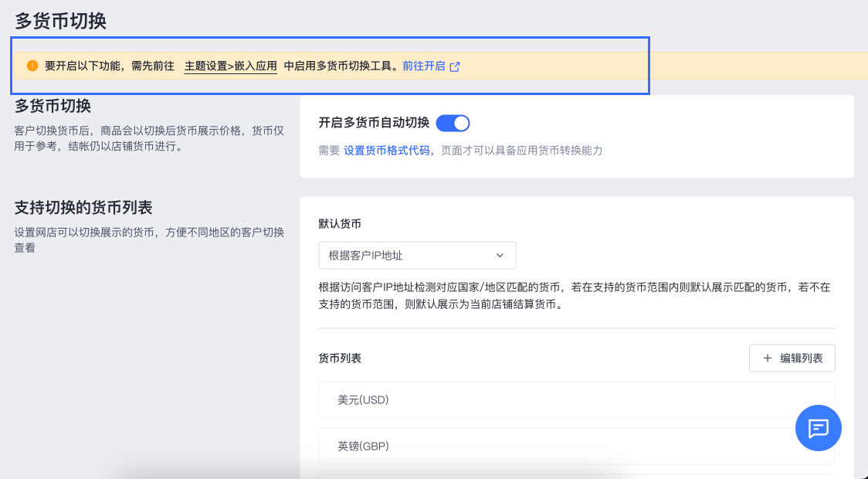Click the 支持切换的货币列表 section heading

pos(83,208)
